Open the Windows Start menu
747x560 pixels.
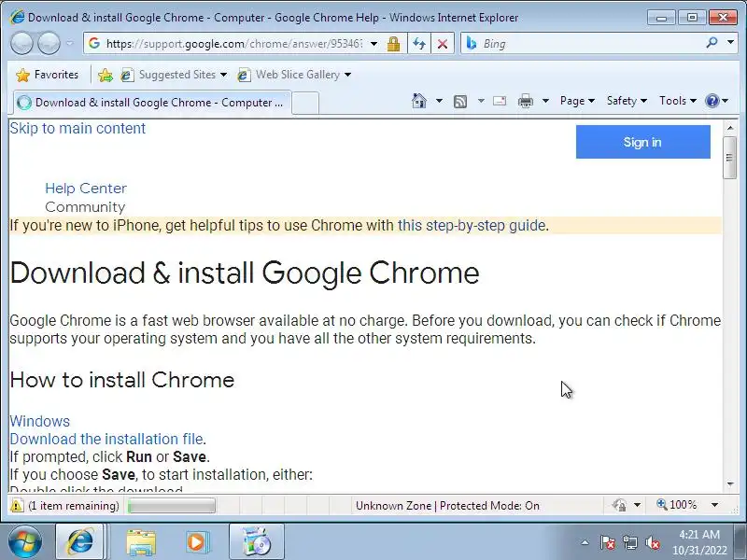(x=25, y=542)
